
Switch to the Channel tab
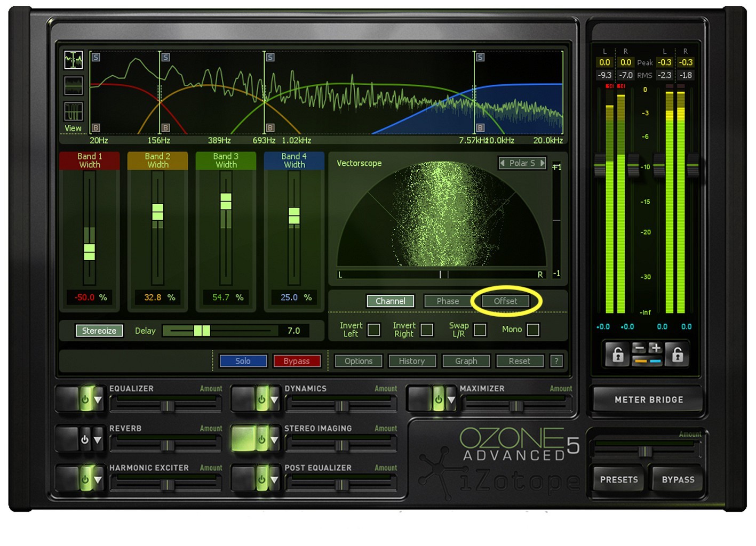pyautogui.click(x=391, y=301)
